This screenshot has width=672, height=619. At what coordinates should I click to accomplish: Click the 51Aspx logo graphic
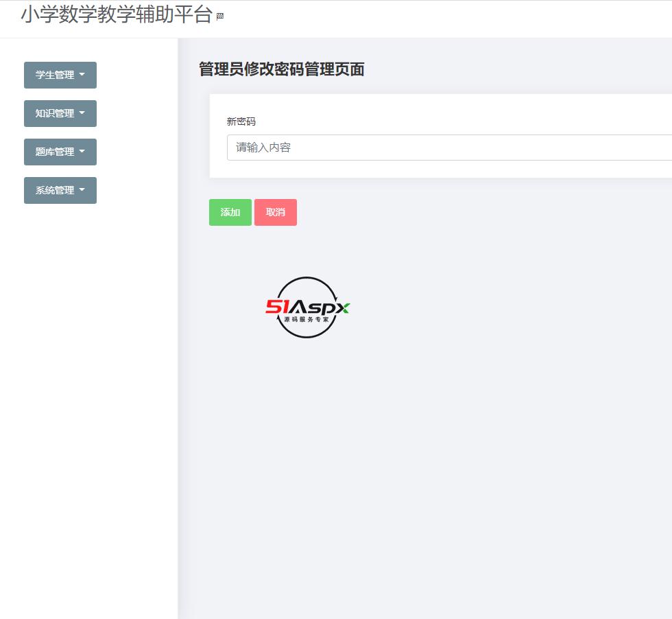307,308
